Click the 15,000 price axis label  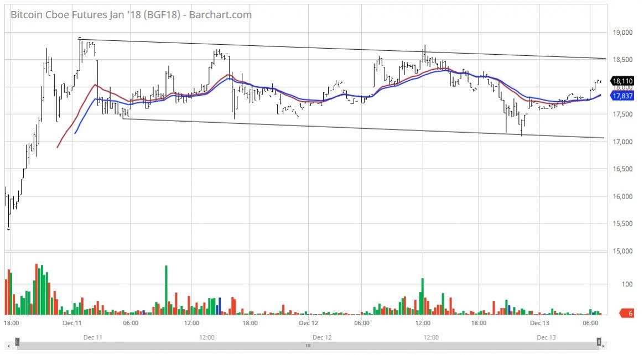pos(623,252)
